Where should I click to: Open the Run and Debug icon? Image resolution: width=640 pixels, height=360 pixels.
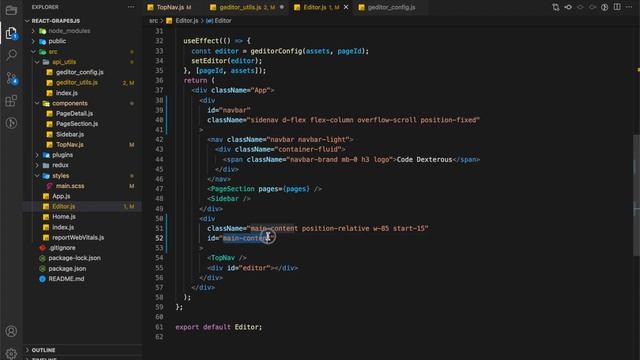(11, 122)
